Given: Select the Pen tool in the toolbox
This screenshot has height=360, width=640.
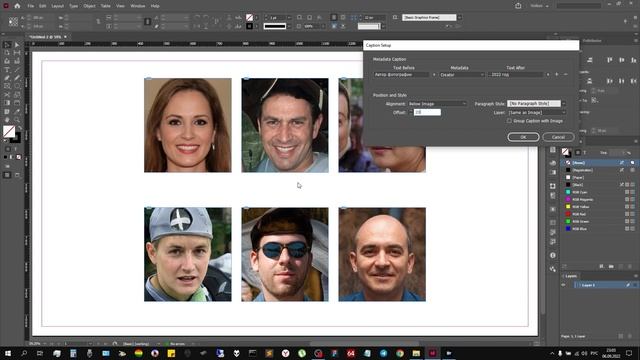Looking at the screenshot, I should coord(7,78).
